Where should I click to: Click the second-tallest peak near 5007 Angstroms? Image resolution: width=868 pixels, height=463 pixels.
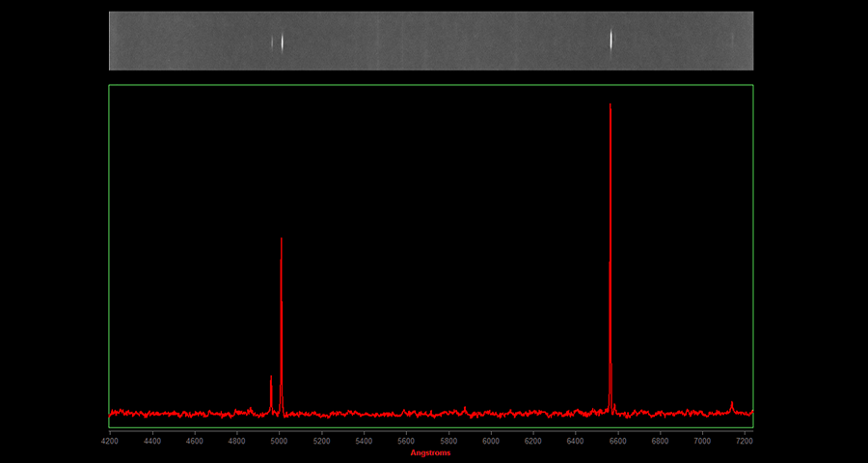click(x=282, y=241)
